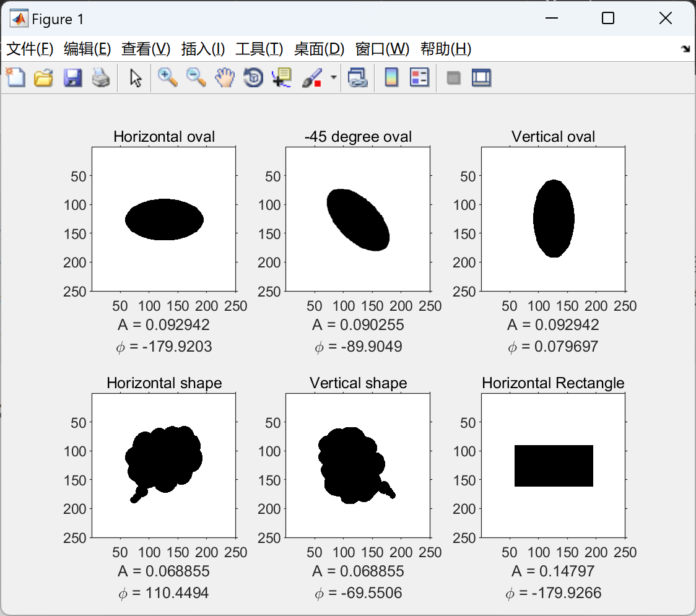Activate the Zoom In magnifier tool

click(x=168, y=77)
